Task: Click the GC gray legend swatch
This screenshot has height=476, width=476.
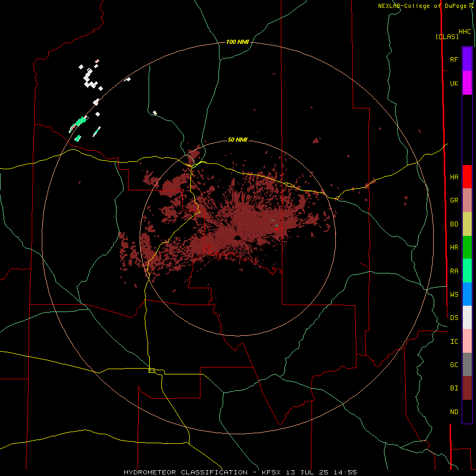Action: [x=467, y=364]
